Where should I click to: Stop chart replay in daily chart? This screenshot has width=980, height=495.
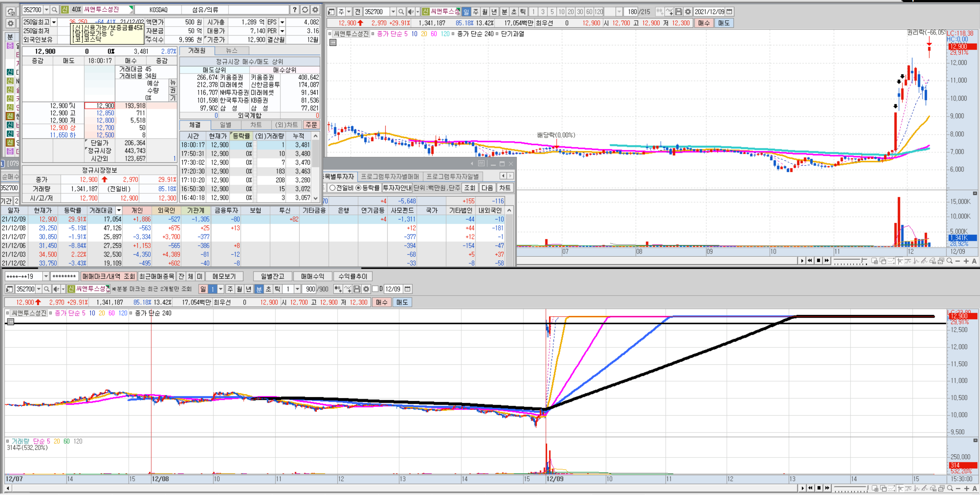[x=818, y=261]
